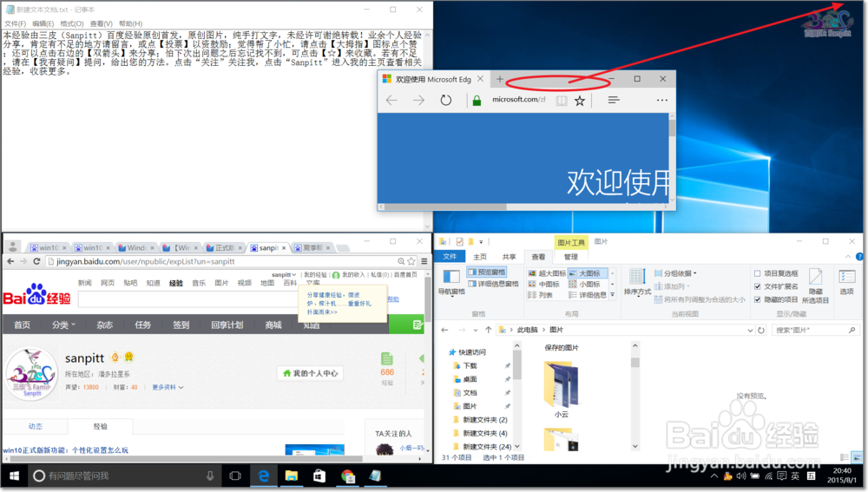Click the green lock icon in Edge
868x492 pixels.
coord(477,100)
